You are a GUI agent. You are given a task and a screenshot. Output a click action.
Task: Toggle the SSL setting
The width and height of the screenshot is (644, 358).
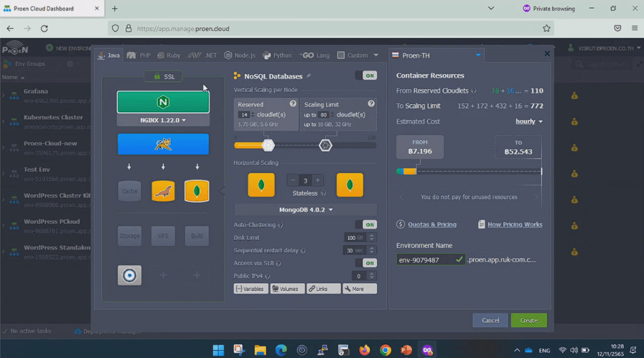coord(164,77)
